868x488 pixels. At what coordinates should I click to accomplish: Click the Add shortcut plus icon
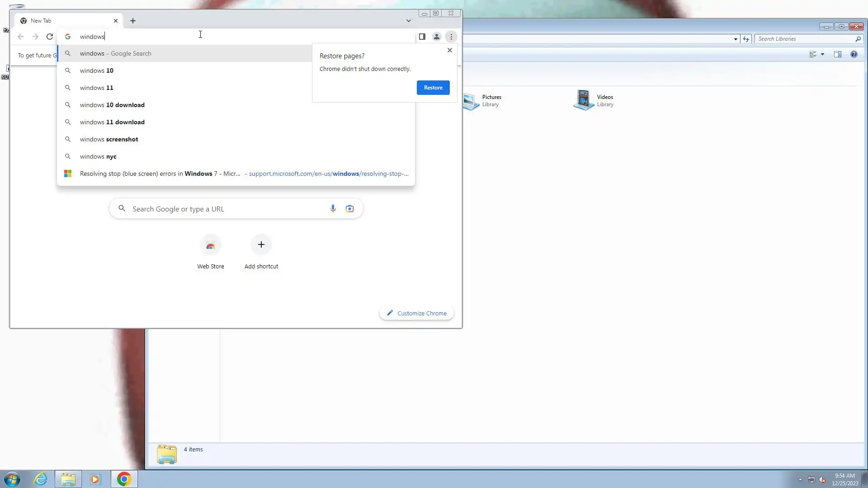(261, 244)
